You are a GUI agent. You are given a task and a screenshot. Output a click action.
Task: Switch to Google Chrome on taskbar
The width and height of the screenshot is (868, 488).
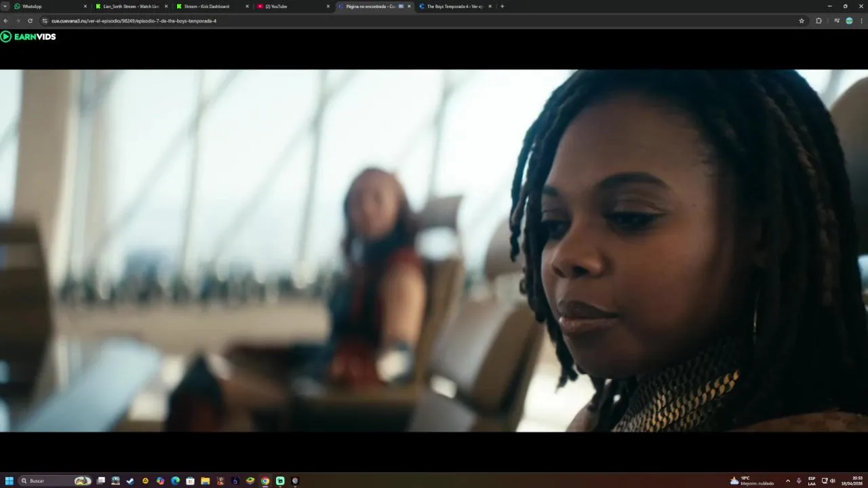click(x=265, y=481)
